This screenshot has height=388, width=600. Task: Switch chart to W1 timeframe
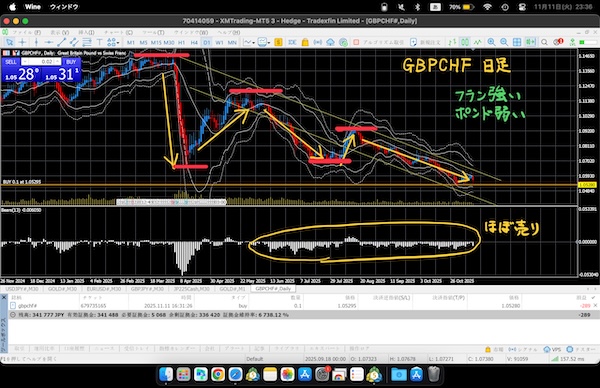click(x=219, y=42)
